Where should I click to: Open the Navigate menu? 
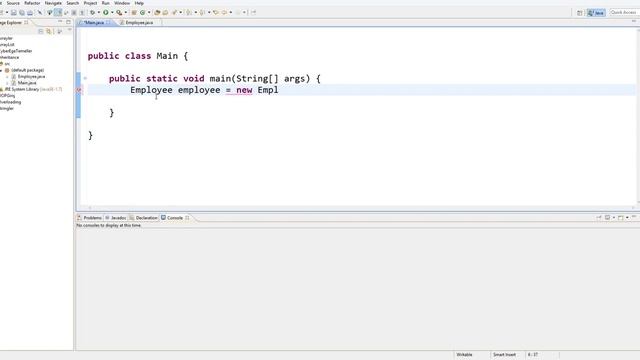pyautogui.click(x=53, y=3)
